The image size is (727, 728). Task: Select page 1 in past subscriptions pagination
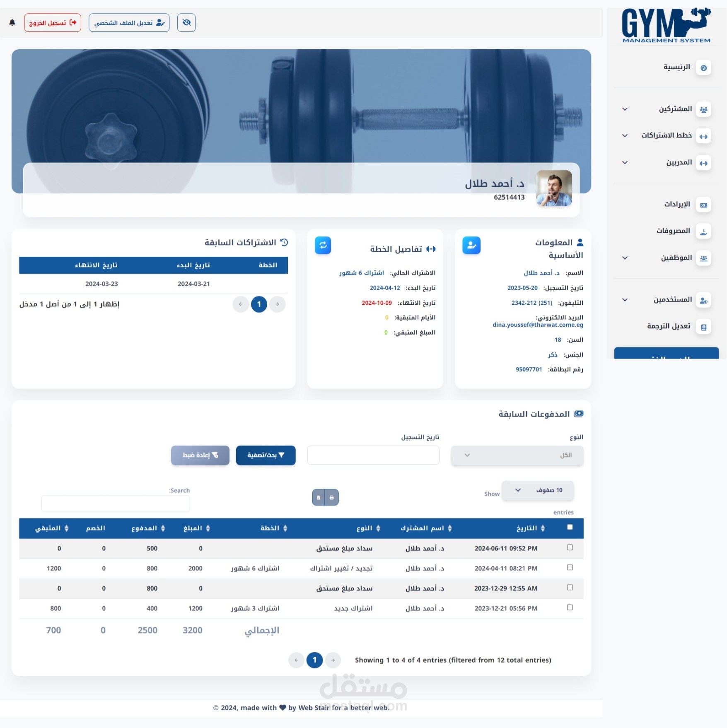tap(259, 304)
